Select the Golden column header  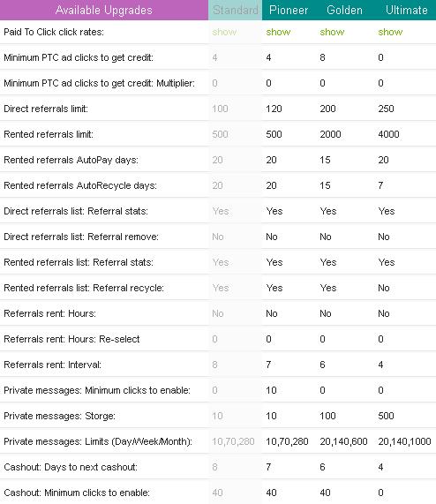coord(344,10)
